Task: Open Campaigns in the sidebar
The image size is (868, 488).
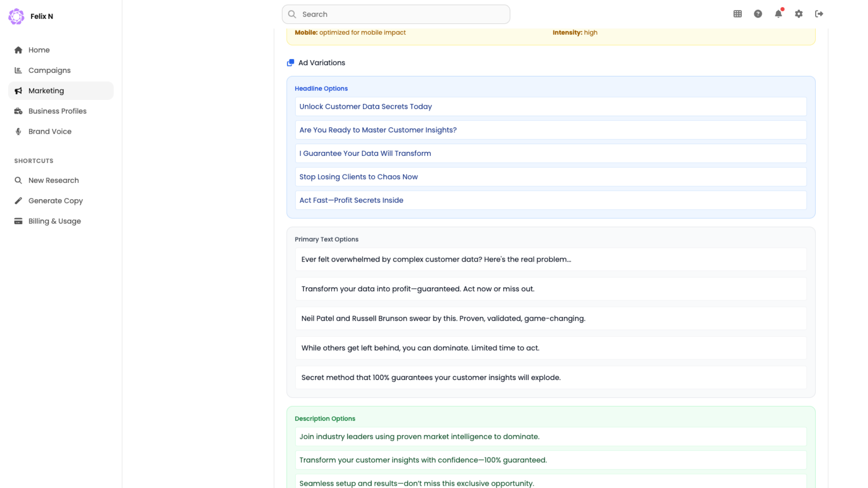Action: tap(49, 70)
